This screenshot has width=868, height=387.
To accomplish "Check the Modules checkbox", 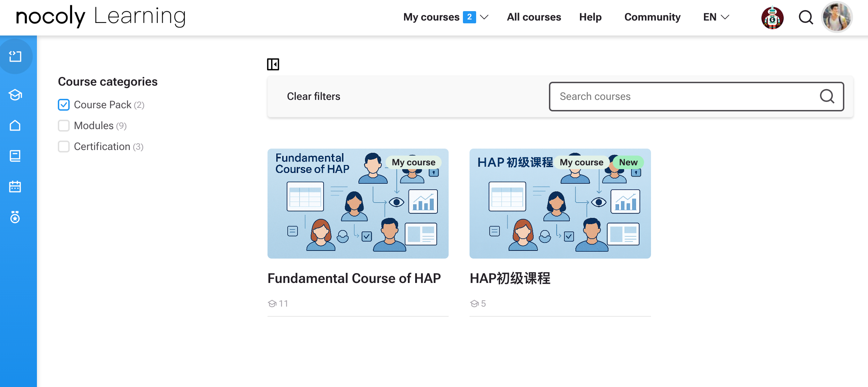I will click(x=64, y=126).
